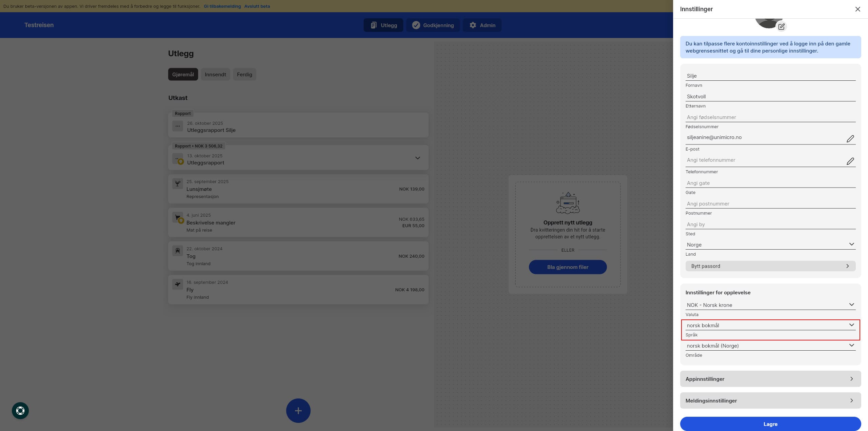Open the Språk language dropdown
868x431 pixels.
[x=770, y=325]
